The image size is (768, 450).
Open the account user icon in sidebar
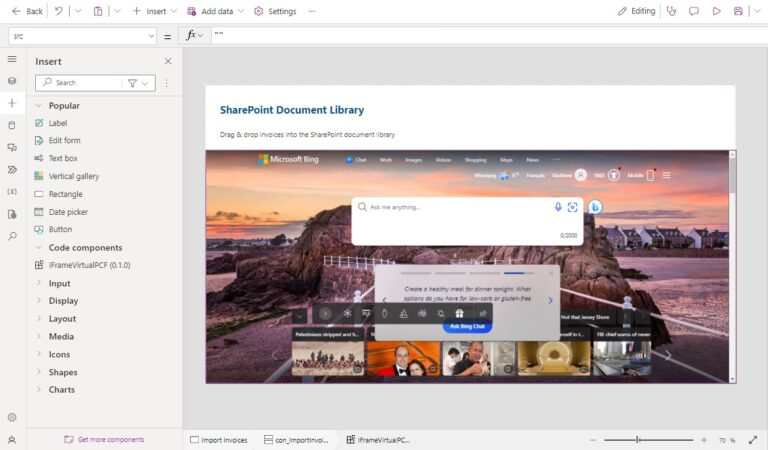pyautogui.click(x=12, y=440)
